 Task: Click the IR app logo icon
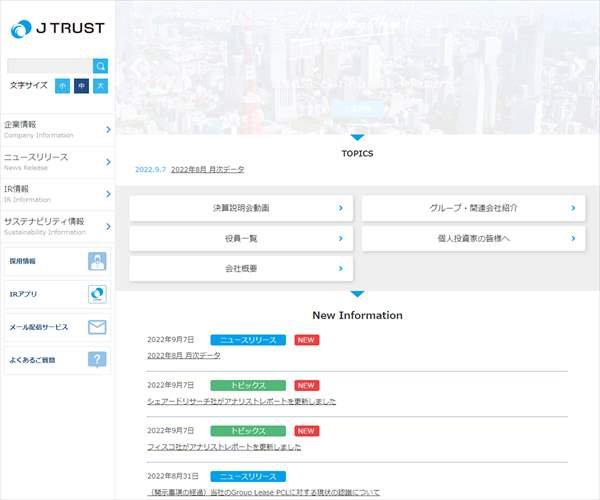97,294
